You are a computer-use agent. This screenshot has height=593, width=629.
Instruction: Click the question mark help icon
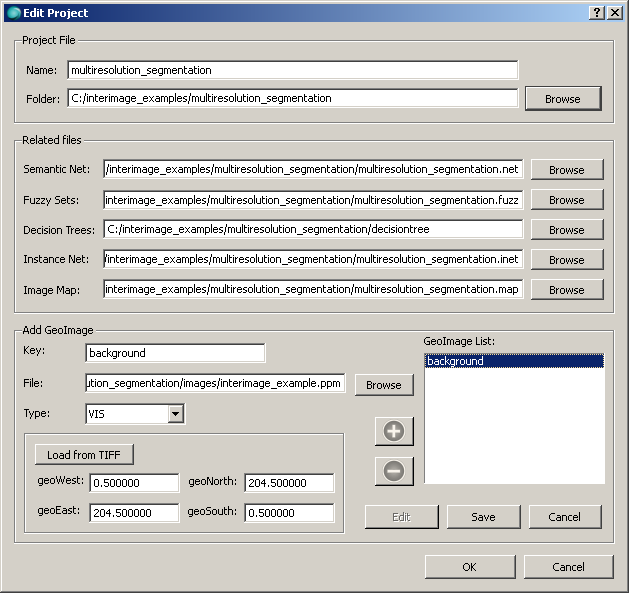click(597, 12)
